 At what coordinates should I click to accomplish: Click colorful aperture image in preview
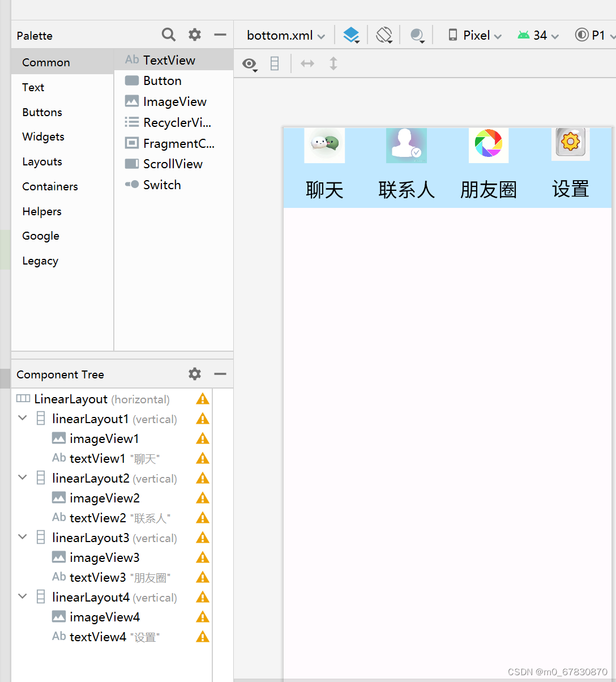click(x=489, y=145)
